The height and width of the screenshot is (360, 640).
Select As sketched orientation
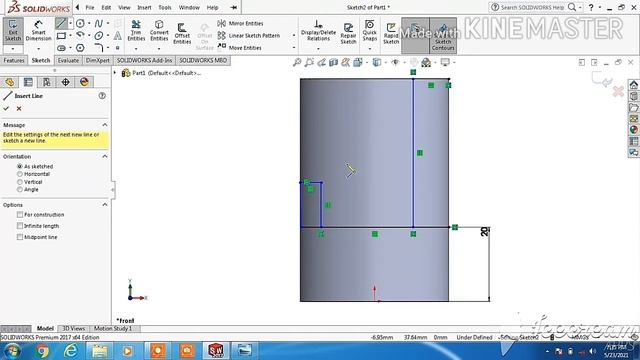click(20, 167)
